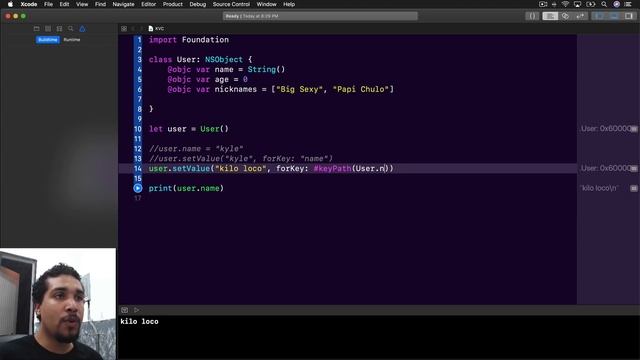640x360 pixels.
Task: Open the Notification Center icon
Action: coord(628,4)
